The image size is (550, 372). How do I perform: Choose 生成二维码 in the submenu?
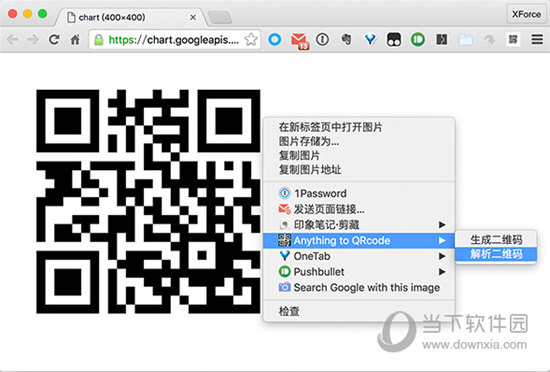[496, 240]
